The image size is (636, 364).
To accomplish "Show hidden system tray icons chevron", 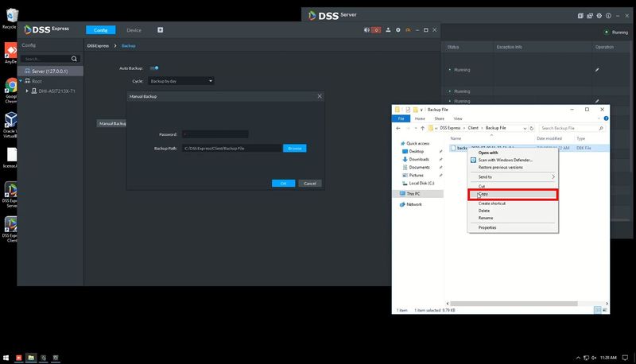I will pyautogui.click(x=578, y=358).
